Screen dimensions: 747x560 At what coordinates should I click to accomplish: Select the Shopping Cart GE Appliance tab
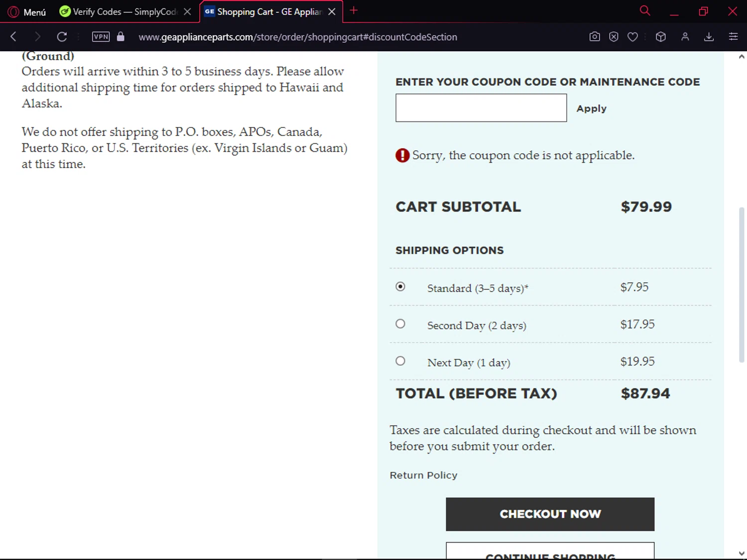pos(270,11)
